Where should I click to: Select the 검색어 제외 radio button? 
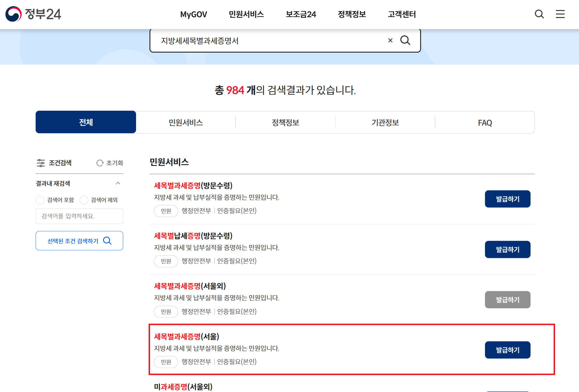pos(84,200)
